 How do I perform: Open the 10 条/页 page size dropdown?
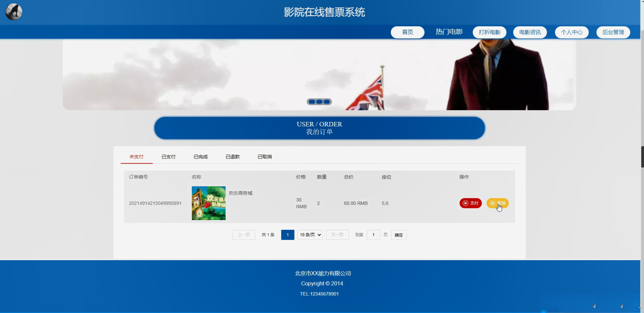click(310, 235)
